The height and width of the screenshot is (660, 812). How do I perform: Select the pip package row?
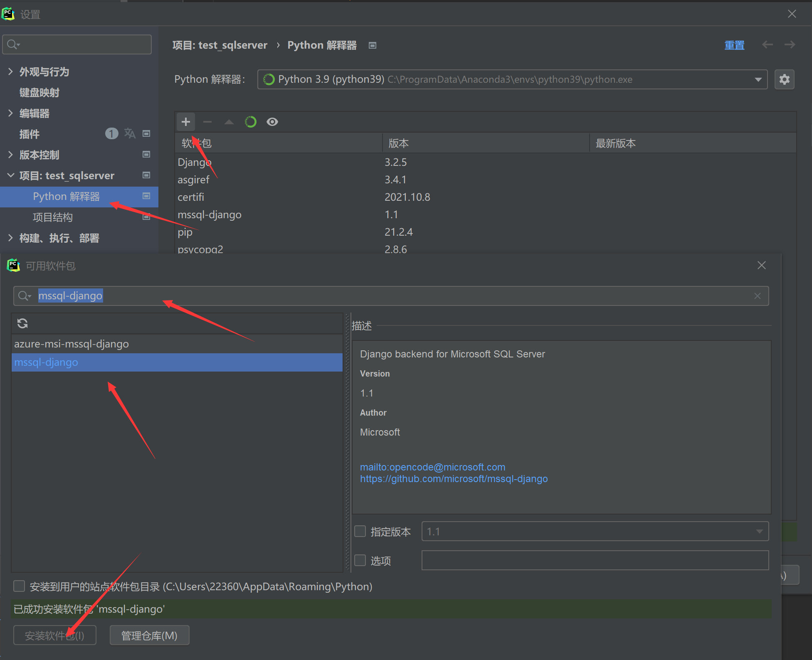tap(485, 232)
